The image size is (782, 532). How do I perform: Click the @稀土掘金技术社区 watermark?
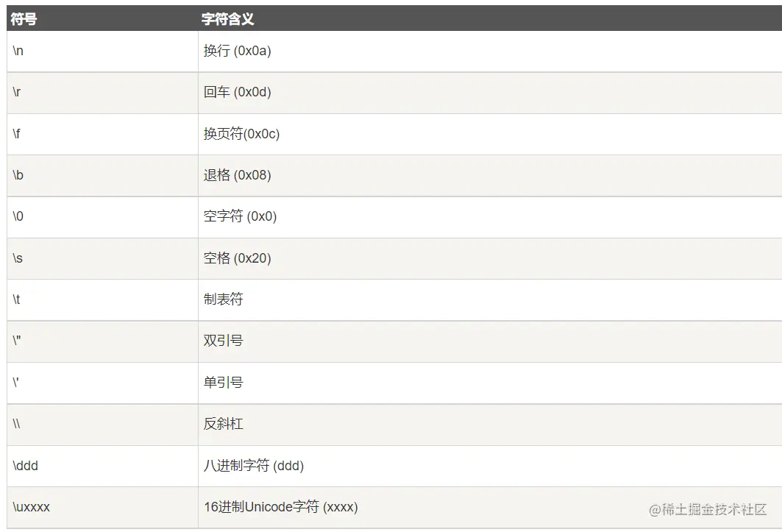pyautogui.click(x=708, y=509)
